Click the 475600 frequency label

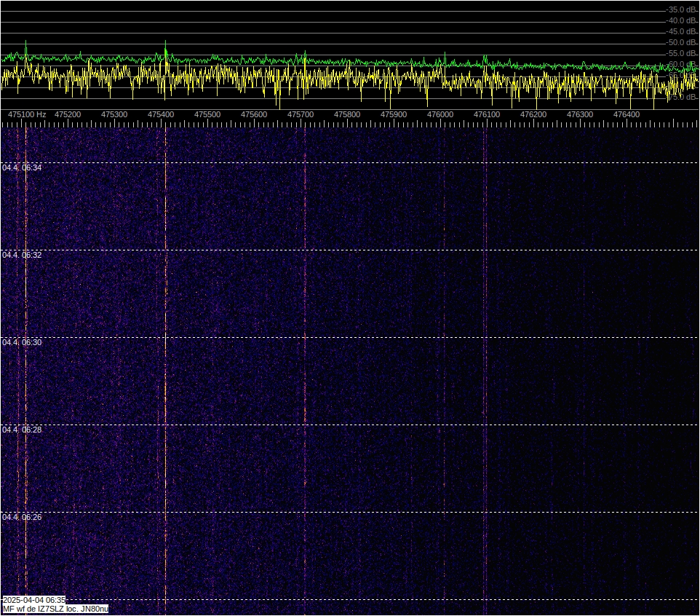tap(254, 114)
